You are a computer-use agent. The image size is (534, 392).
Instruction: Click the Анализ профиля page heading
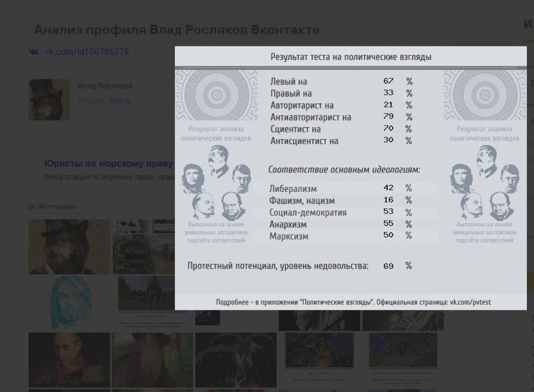[x=177, y=30]
